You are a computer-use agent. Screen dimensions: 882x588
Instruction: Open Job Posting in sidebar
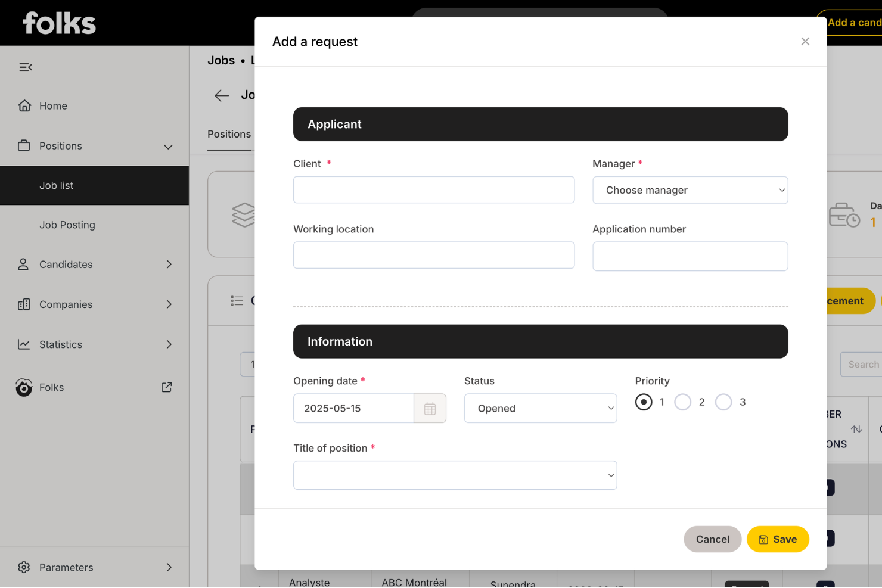tap(67, 225)
